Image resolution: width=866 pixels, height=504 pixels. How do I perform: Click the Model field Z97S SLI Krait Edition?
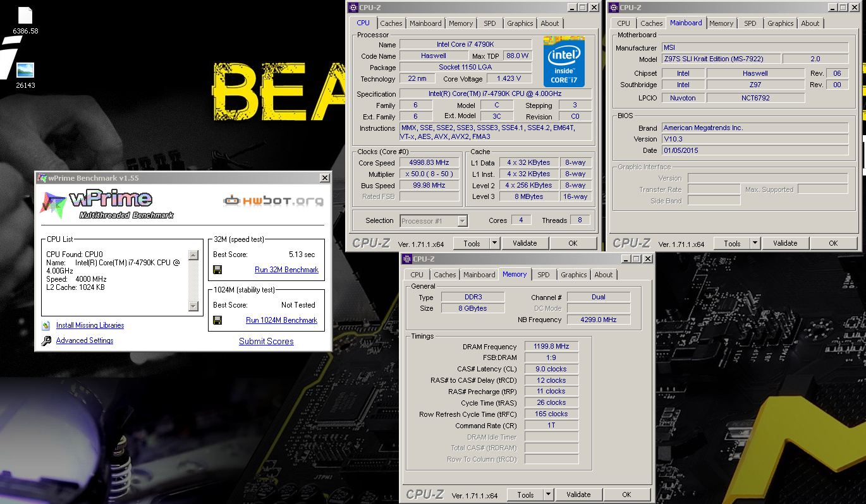(721, 59)
